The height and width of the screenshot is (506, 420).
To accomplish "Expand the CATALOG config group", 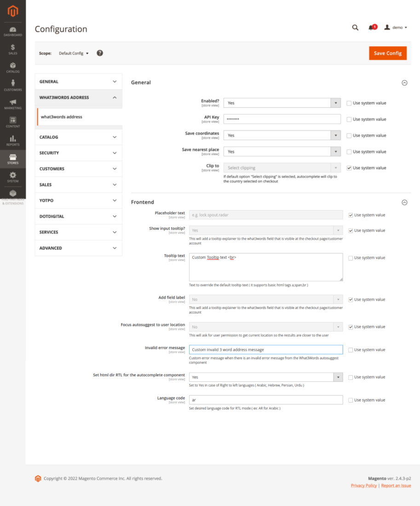I will (x=79, y=137).
